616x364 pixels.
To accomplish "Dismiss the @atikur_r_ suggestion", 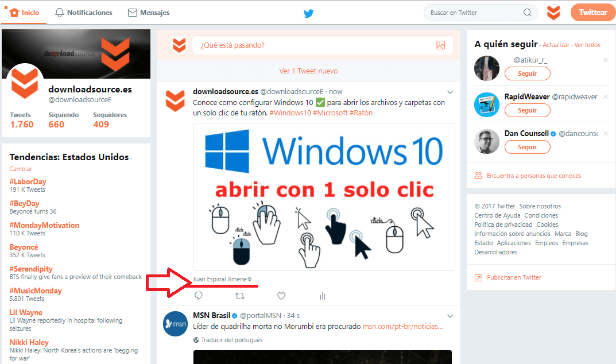I will click(x=606, y=60).
